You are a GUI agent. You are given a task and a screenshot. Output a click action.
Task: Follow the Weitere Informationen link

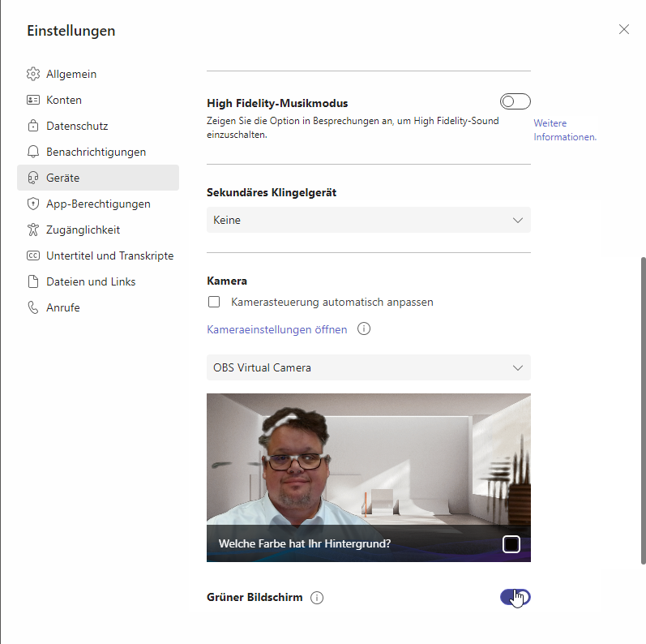[x=565, y=130]
